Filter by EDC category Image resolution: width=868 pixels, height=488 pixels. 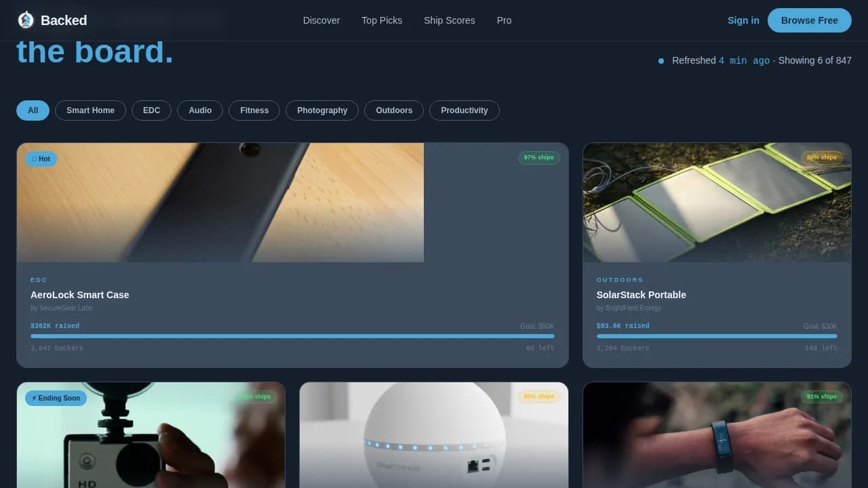coord(152,110)
